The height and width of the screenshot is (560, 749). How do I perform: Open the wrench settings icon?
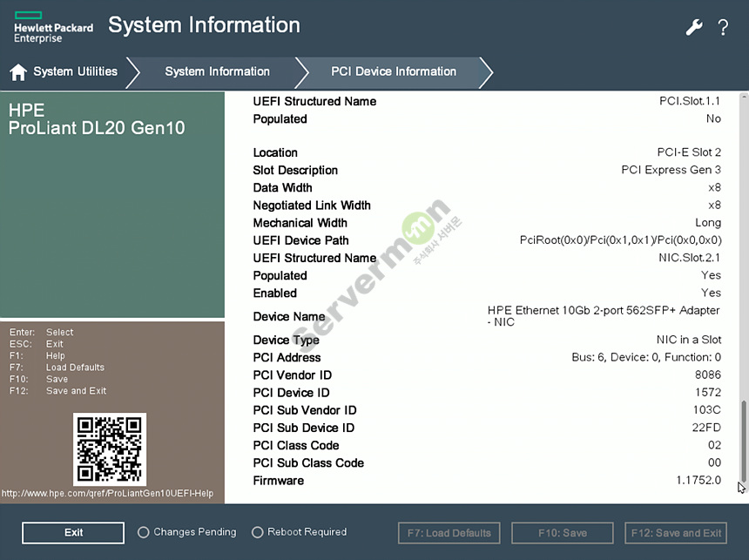694,27
